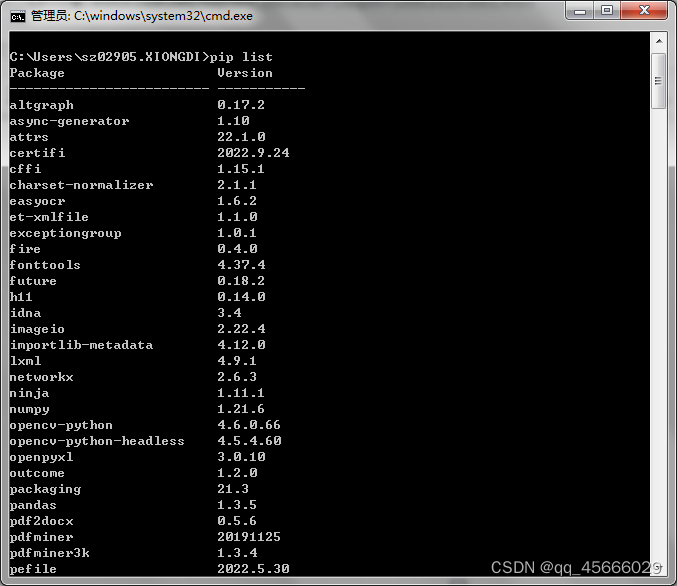Click the 'networkx' package name
The image size is (677, 586).
click(41, 377)
